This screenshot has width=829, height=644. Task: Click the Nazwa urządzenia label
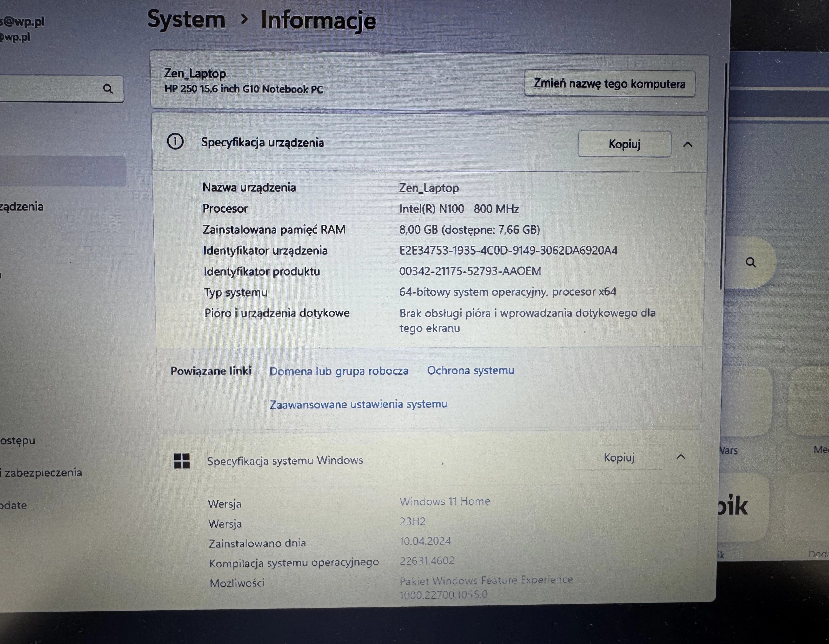(x=249, y=187)
